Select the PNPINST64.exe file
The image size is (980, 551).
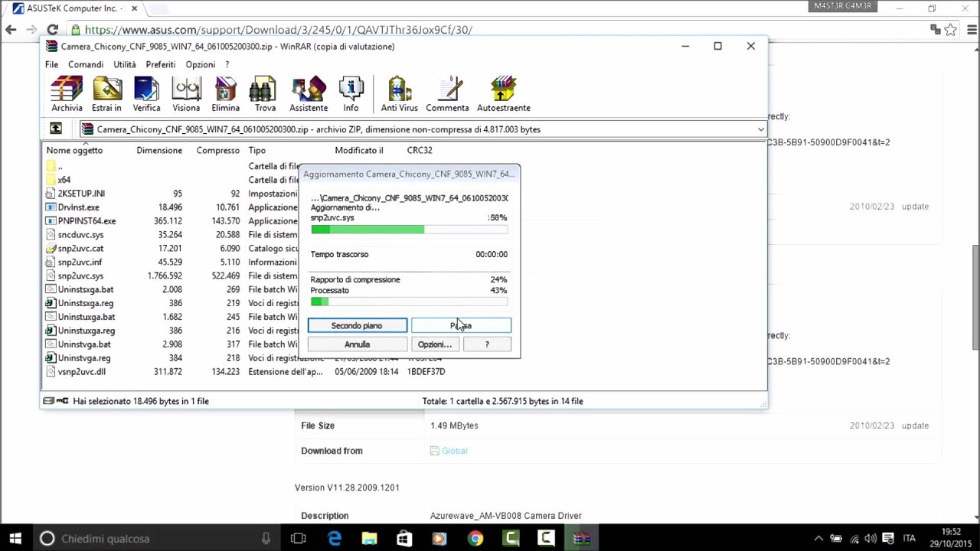coord(87,221)
